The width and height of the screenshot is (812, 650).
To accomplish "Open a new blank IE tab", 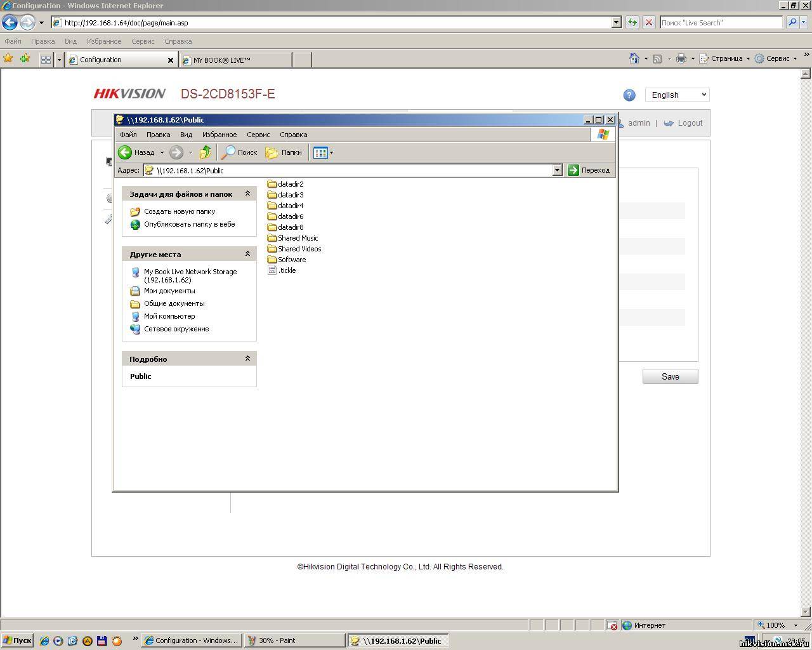I will pyautogui.click(x=302, y=60).
